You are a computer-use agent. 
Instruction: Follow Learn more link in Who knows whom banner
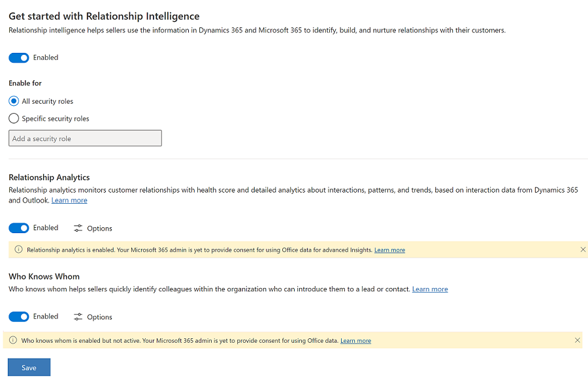pos(355,341)
